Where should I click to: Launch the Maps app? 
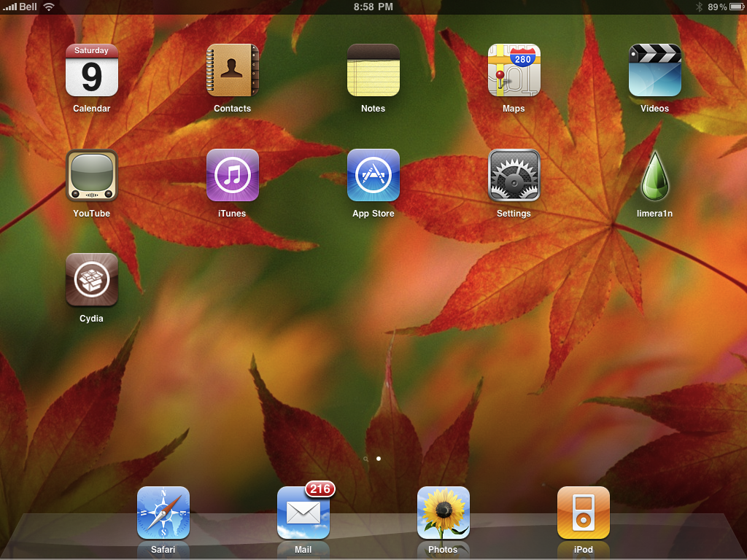[x=514, y=71]
